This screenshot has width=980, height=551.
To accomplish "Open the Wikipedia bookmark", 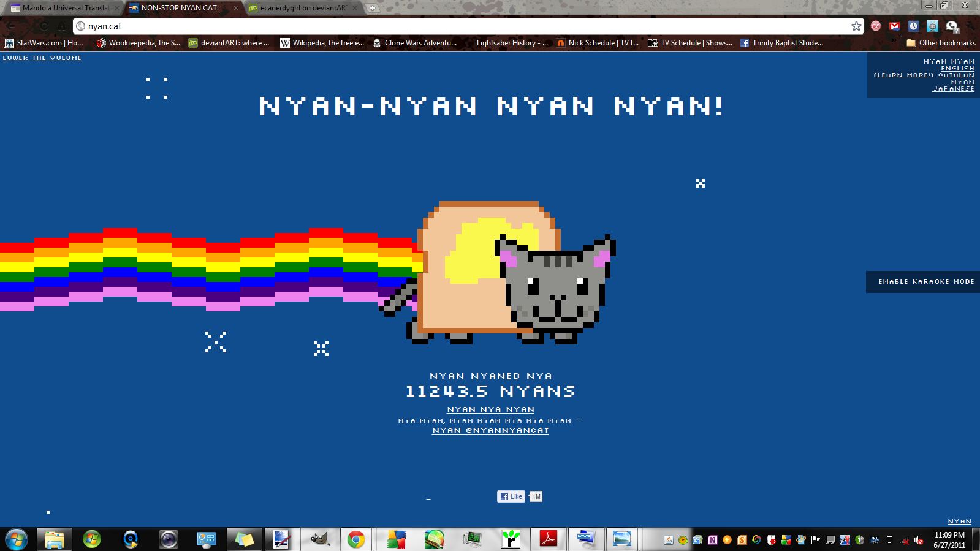I will click(322, 43).
